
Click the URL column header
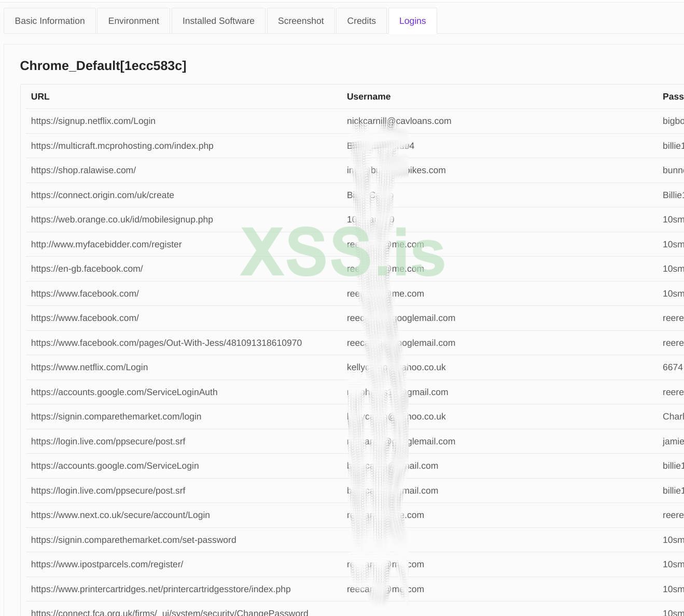(40, 96)
